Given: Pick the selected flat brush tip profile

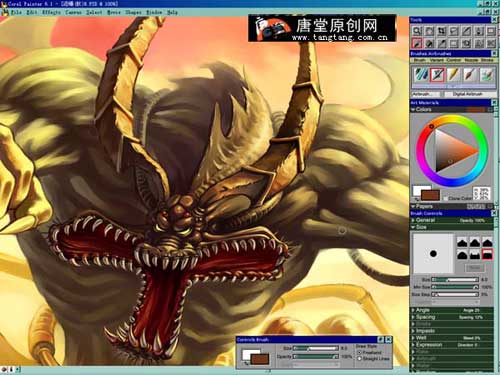Looking at the screenshot, I should coord(487,255).
